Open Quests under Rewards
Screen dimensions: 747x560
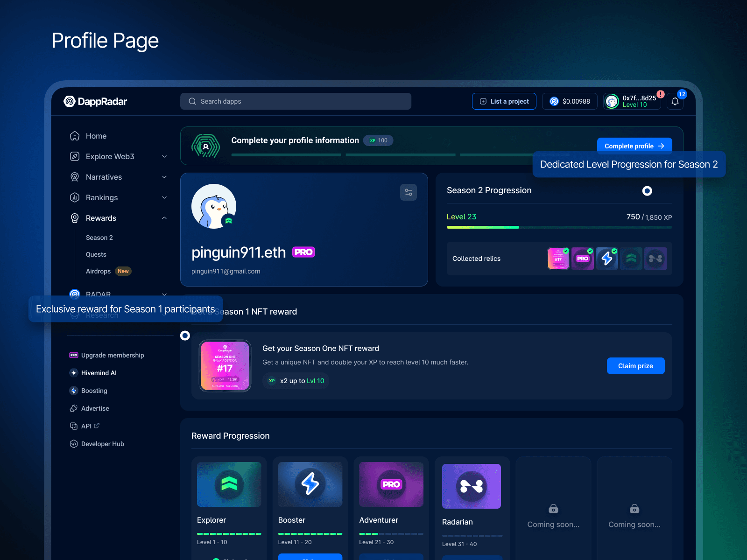tap(96, 254)
